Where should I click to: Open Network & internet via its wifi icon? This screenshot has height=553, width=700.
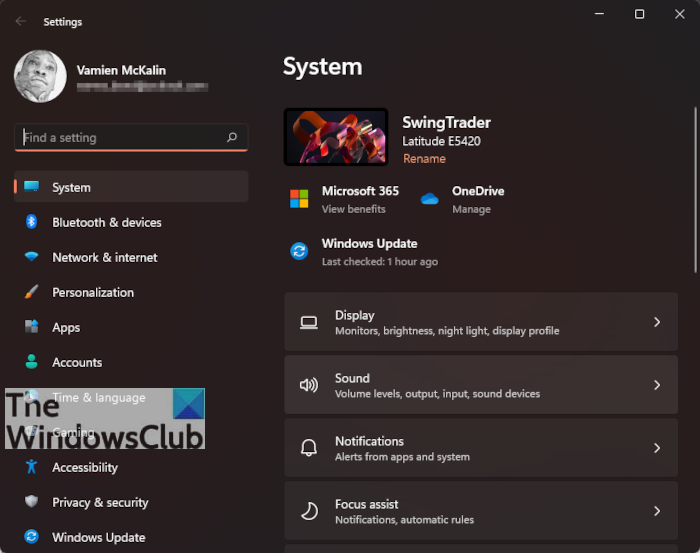click(x=32, y=257)
